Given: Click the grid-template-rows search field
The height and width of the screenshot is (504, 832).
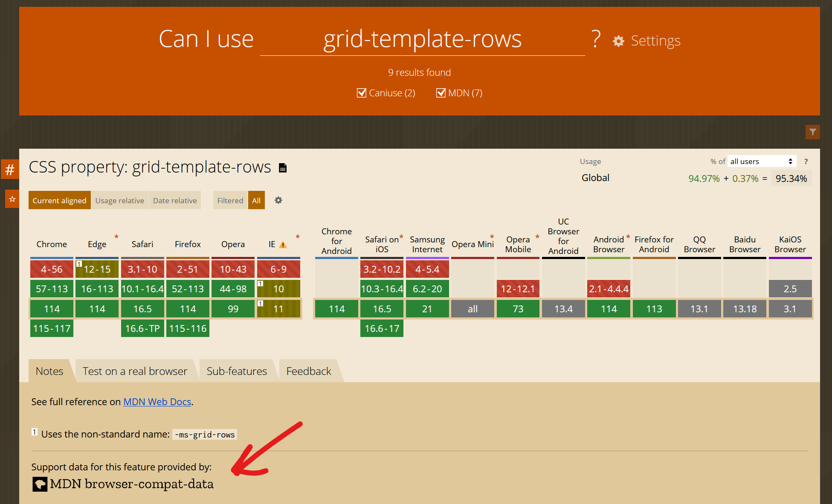Looking at the screenshot, I should [x=422, y=39].
